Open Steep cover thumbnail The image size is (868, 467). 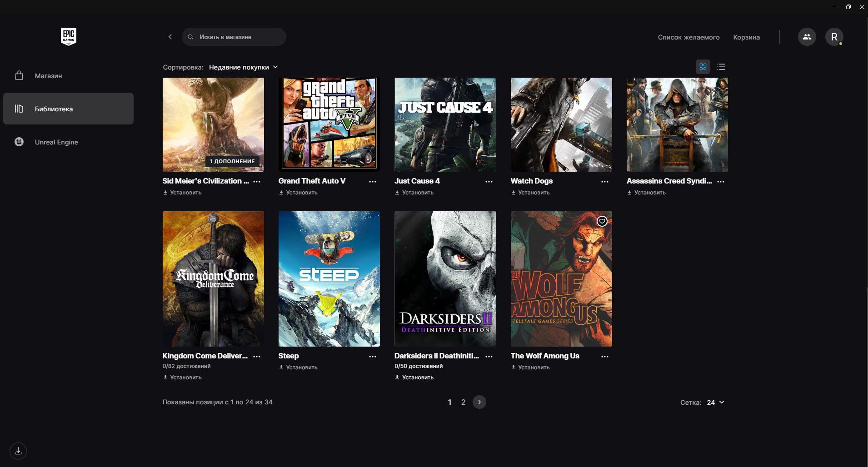329,278
